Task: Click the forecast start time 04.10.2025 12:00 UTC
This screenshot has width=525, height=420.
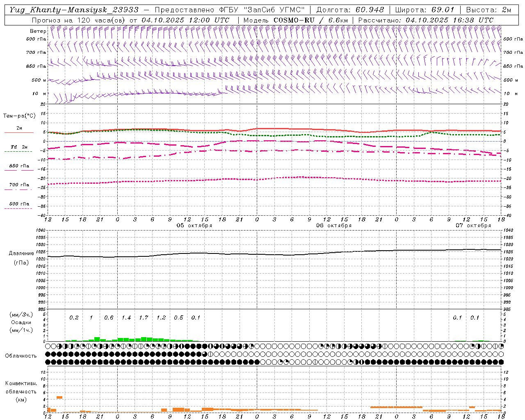Action: [185, 20]
